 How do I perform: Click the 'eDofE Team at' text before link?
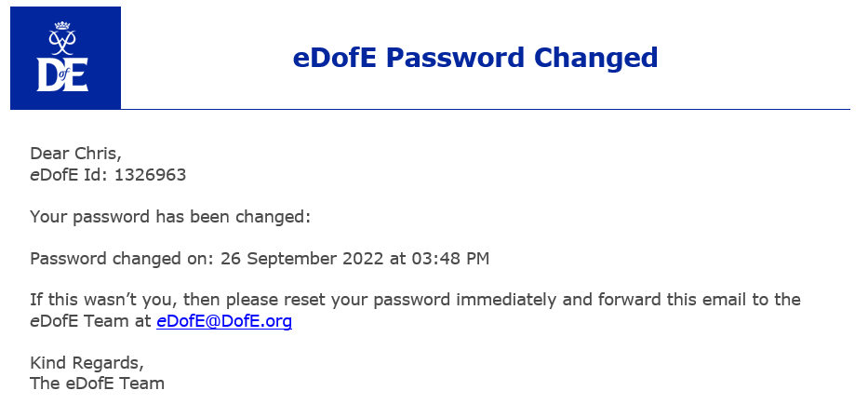90,321
